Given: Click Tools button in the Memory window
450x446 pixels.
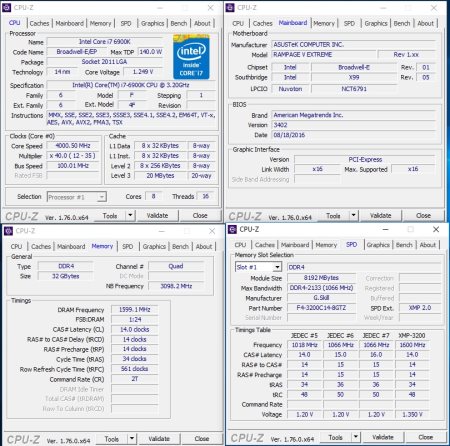Looking at the screenshot, I should (x=112, y=439).
